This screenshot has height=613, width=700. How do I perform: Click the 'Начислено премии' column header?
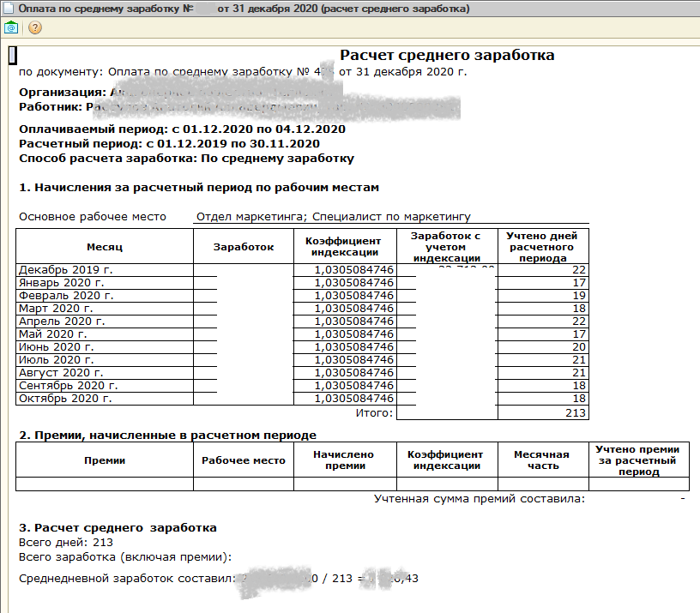pyautogui.click(x=345, y=460)
